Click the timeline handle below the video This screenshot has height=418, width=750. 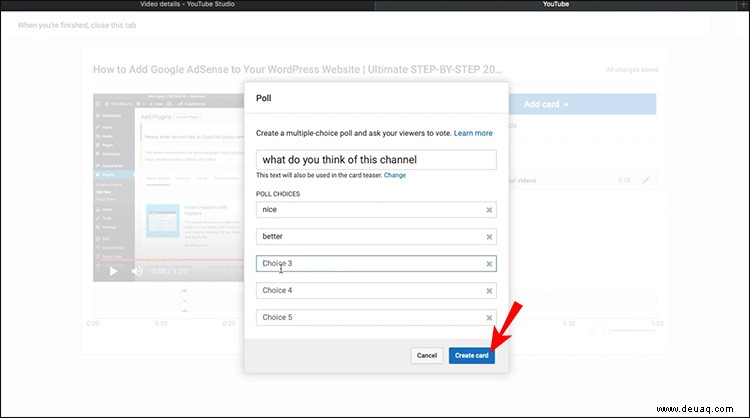[x=184, y=301]
